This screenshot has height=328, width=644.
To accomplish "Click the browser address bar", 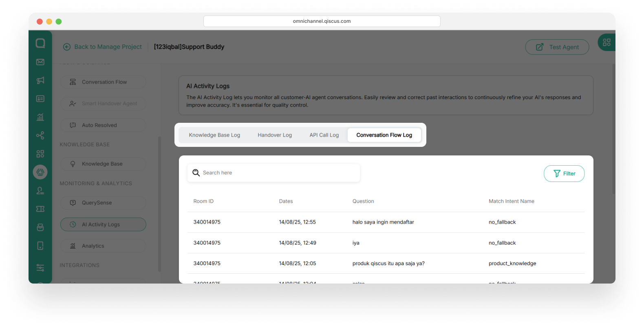I will coord(322,21).
